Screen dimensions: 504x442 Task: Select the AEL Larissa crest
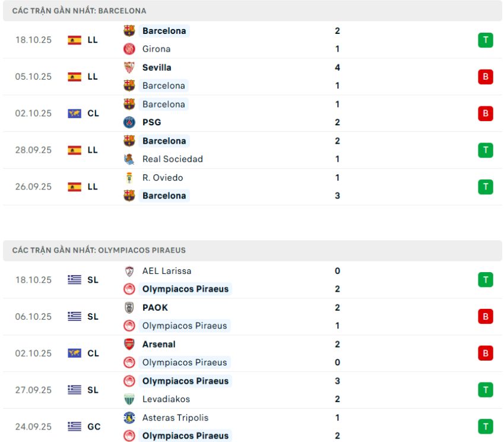click(128, 270)
